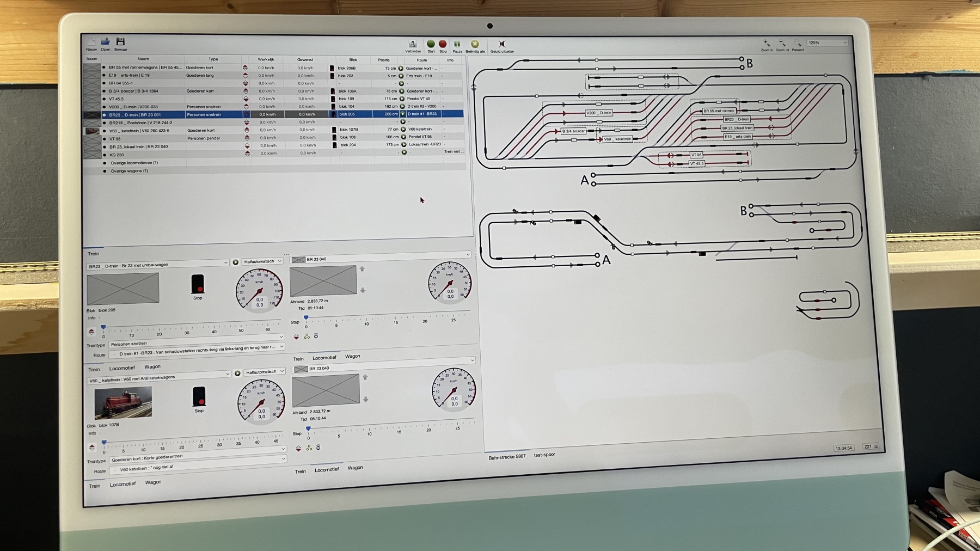Click the Geluid uitzetten mute icon
Screen dimensions: 980x551
pos(502,44)
